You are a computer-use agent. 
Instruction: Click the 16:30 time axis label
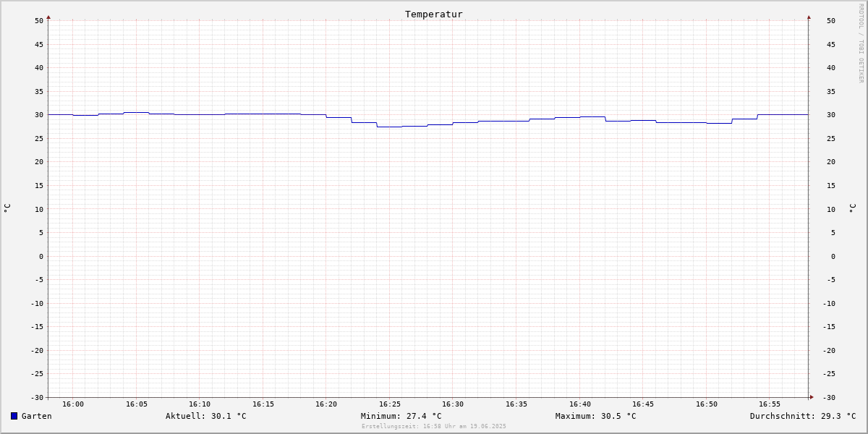[x=453, y=404]
